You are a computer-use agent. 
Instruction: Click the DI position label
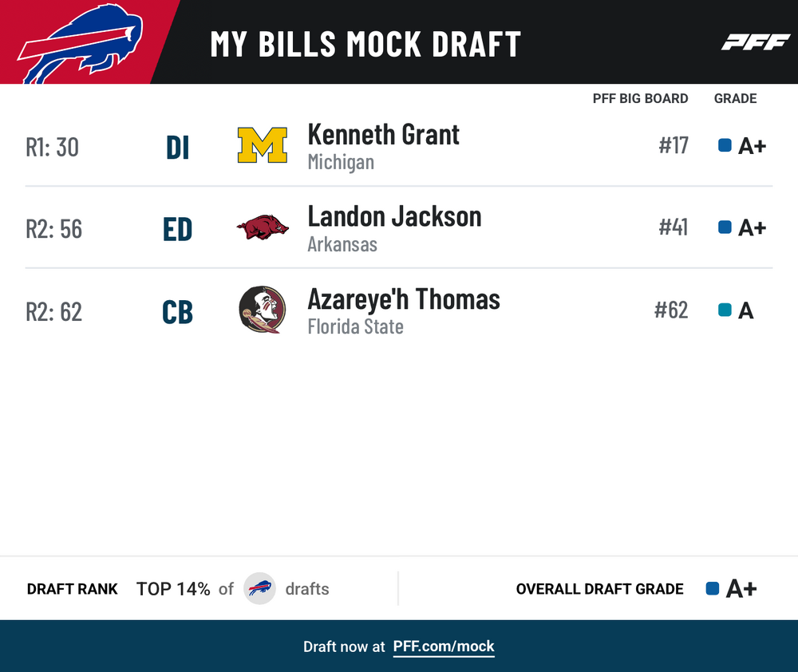click(x=178, y=148)
